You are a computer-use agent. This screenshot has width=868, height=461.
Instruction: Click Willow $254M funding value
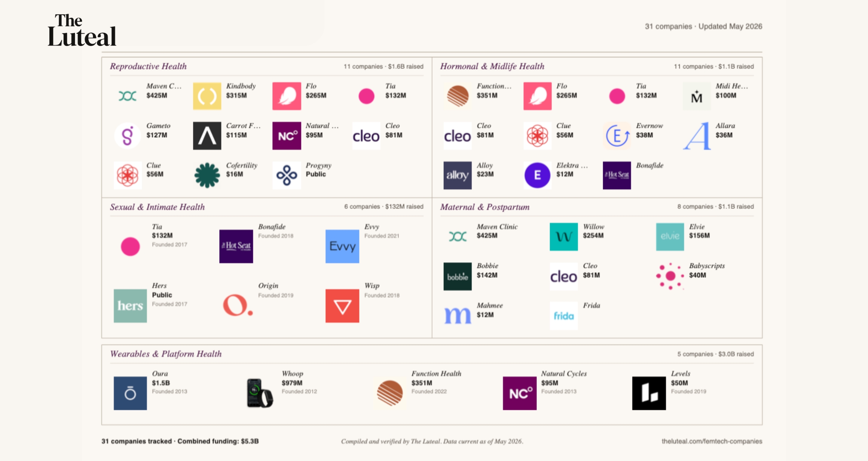(x=593, y=236)
